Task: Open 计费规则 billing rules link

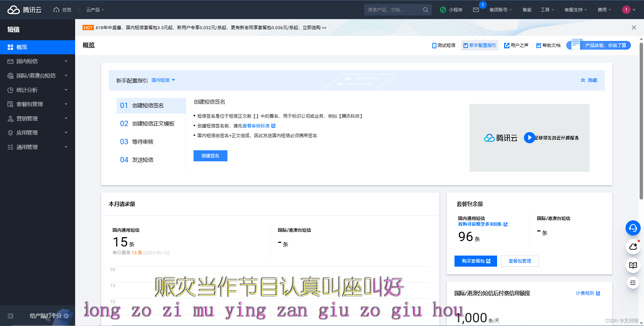Action: pyautogui.click(x=588, y=293)
